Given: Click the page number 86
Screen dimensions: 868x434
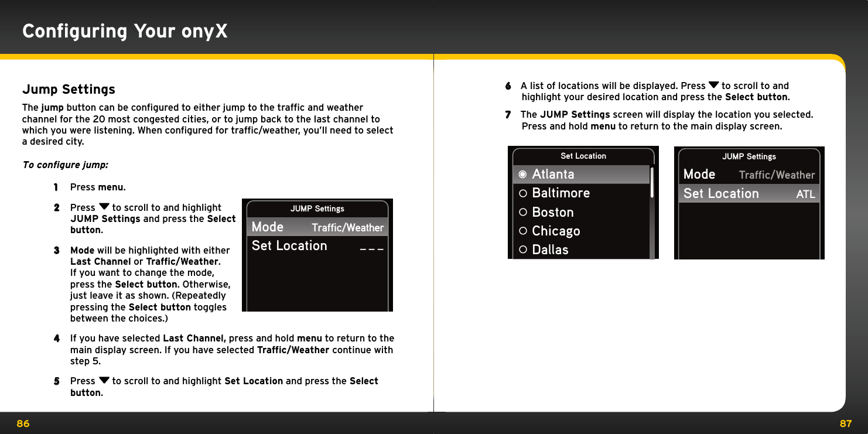Looking at the screenshot, I should pos(23,424).
